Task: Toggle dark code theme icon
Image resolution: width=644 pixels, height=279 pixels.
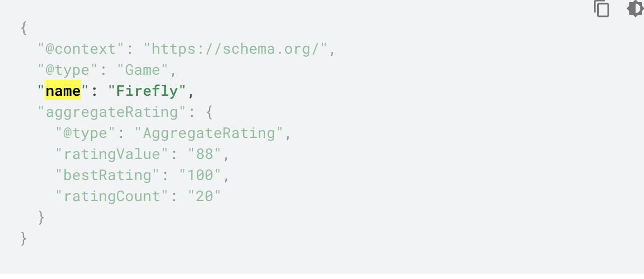Action: [636, 9]
